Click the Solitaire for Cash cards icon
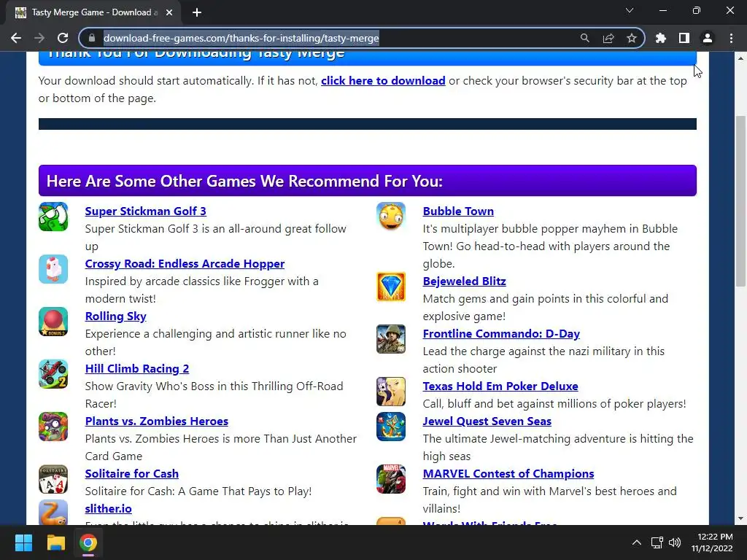 tap(53, 479)
